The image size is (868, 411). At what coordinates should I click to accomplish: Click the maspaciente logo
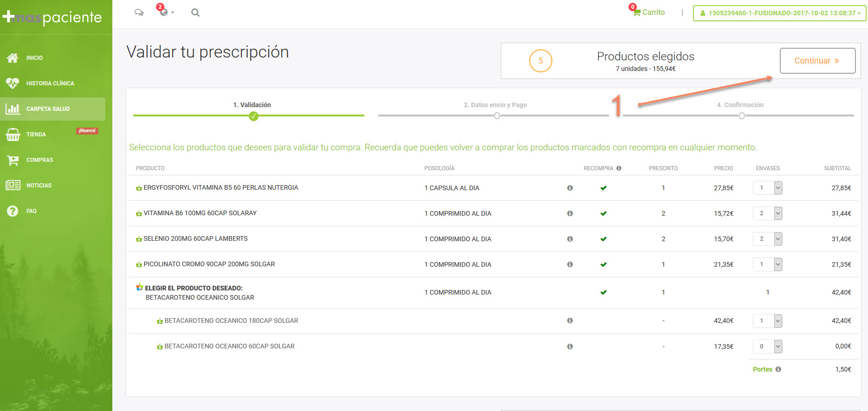(52, 17)
